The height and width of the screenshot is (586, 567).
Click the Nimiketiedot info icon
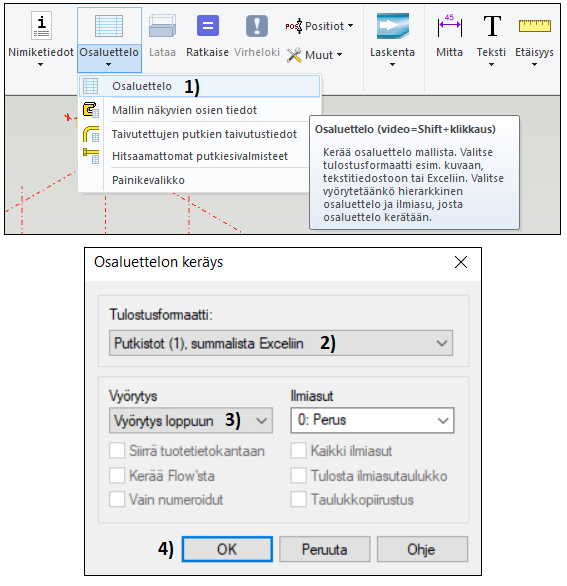tap(41, 26)
